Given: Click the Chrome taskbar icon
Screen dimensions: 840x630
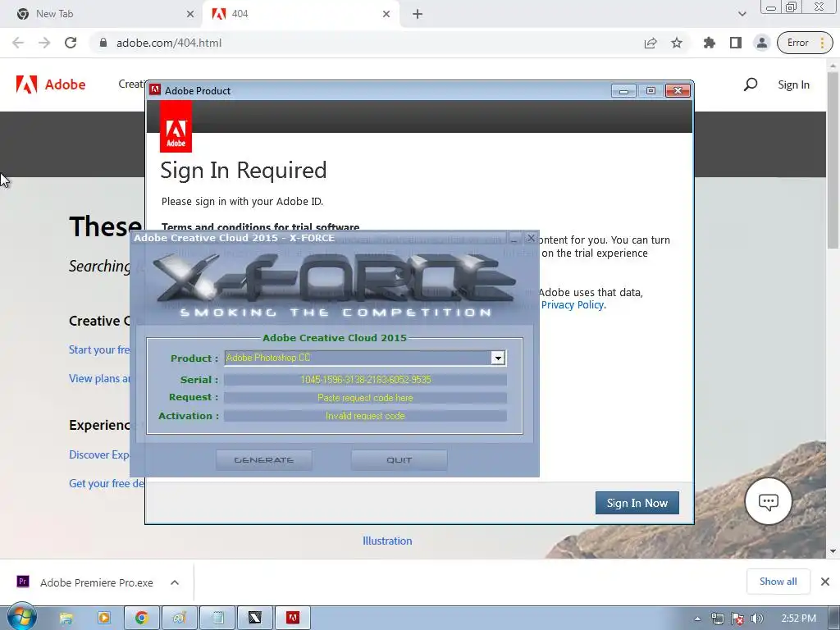Looking at the screenshot, I should (x=141, y=619).
